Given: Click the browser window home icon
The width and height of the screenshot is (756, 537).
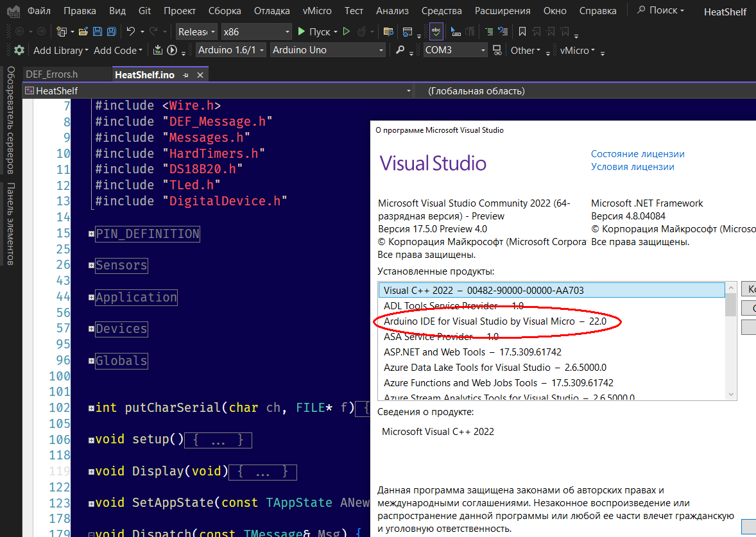Looking at the screenshot, I should click(408, 32).
